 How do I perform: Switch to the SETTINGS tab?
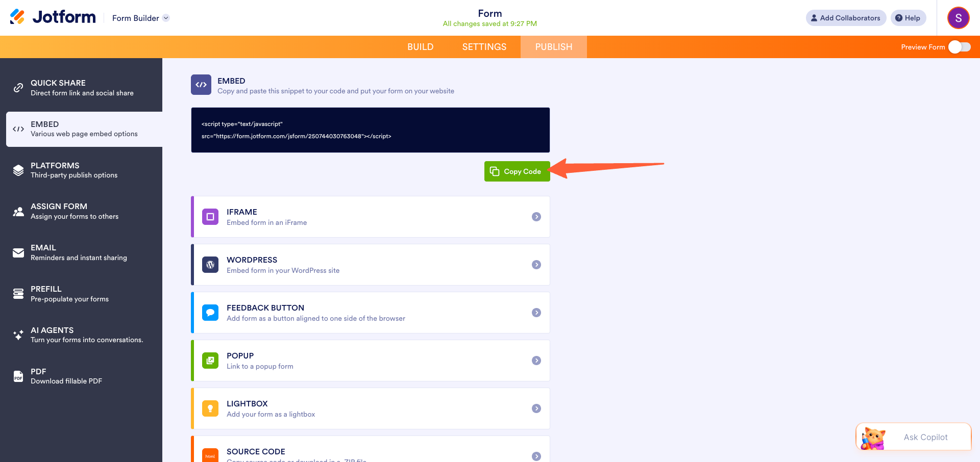click(484, 47)
